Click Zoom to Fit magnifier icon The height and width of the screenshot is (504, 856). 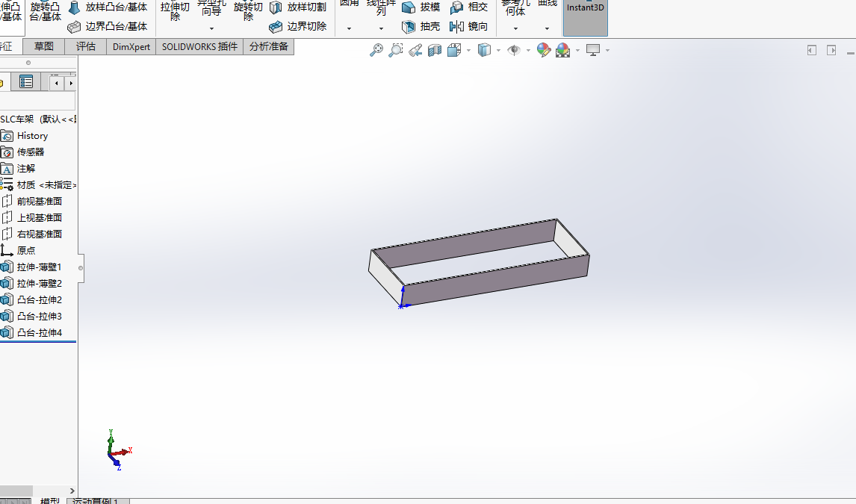point(376,50)
